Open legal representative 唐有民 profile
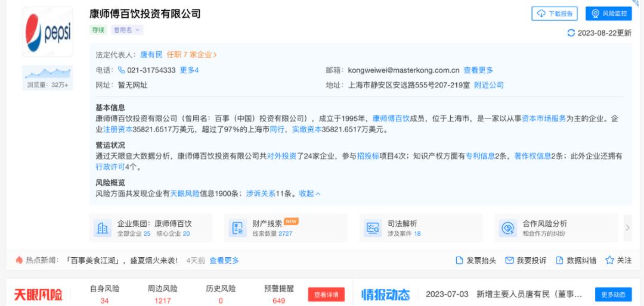644x306 pixels. coord(151,55)
